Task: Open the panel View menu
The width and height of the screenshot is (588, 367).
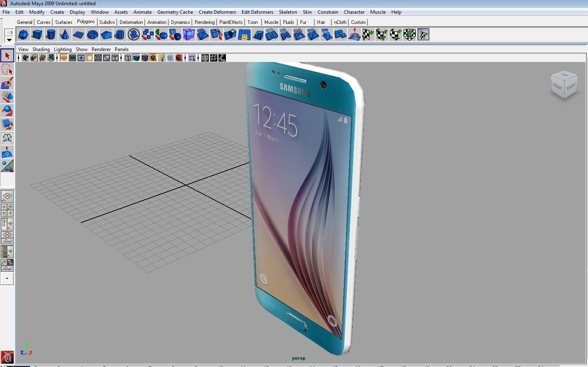Action: (x=24, y=49)
